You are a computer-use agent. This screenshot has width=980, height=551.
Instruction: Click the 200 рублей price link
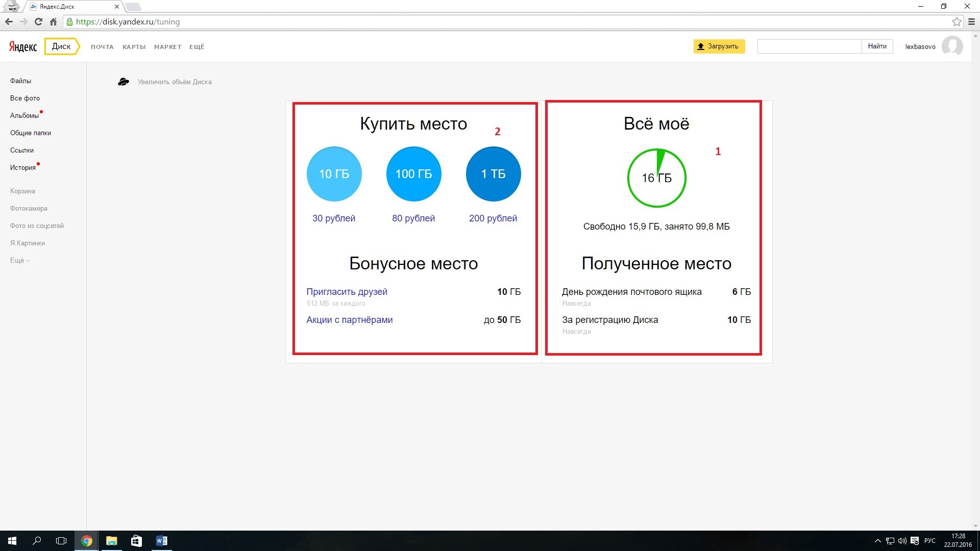(x=493, y=218)
